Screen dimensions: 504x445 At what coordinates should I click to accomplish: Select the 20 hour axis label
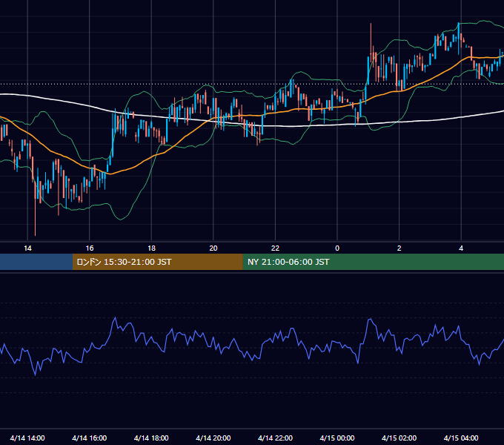tap(213, 248)
